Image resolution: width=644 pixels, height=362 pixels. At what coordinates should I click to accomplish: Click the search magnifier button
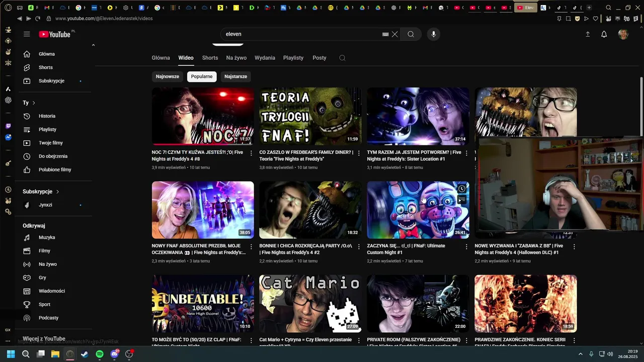pyautogui.click(x=411, y=34)
